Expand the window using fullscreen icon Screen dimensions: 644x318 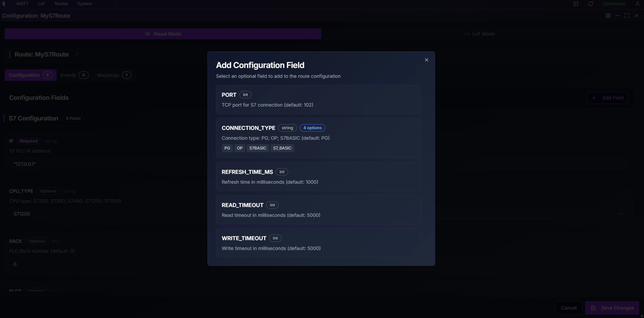[x=627, y=15]
